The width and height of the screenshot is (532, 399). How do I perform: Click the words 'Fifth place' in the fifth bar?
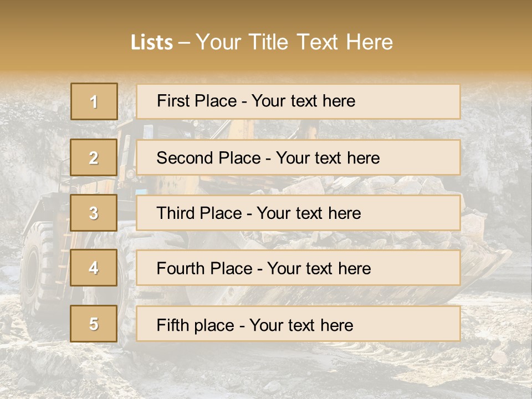click(196, 325)
